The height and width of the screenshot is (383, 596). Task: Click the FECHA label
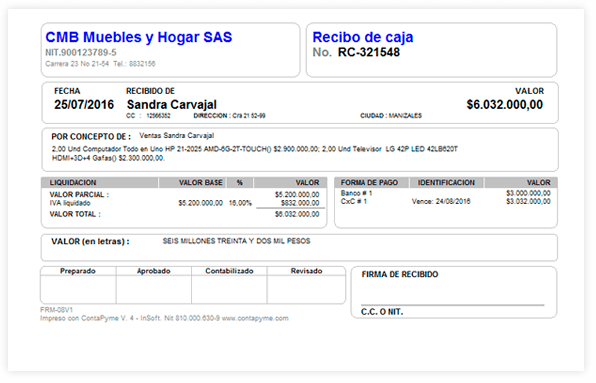[x=67, y=91]
